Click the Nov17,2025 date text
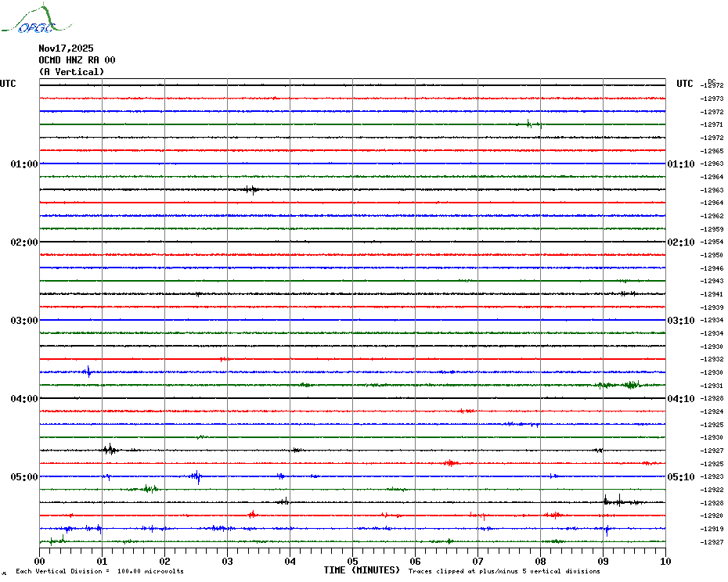The width and height of the screenshot is (728, 582). pos(66,48)
